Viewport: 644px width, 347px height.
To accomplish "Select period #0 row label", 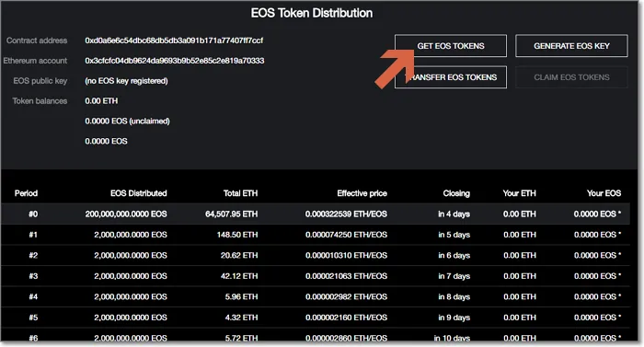I will pyautogui.click(x=33, y=214).
